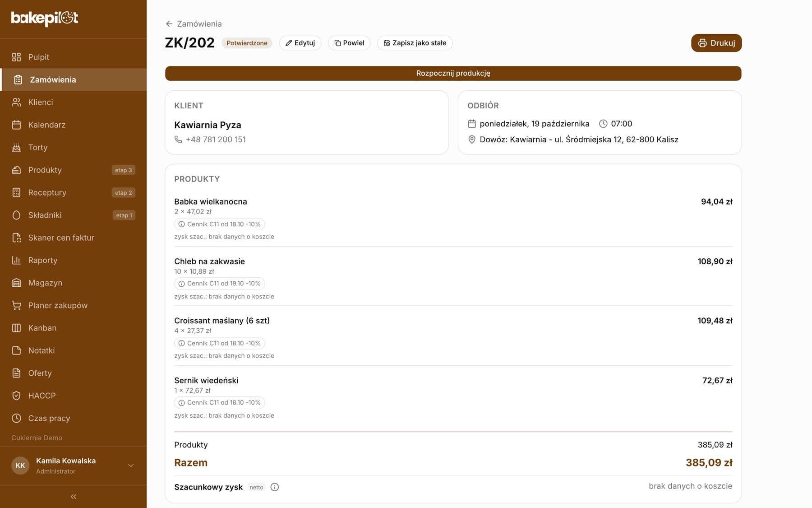This screenshot has height=508, width=812.
Task: Click the back arrow next to Zamówienia
Action: point(169,24)
